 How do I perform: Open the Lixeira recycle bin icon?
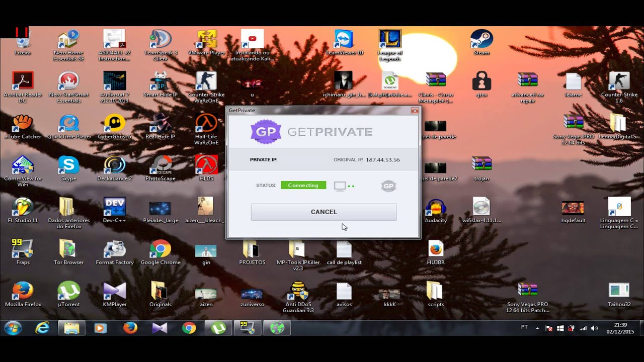[23, 43]
